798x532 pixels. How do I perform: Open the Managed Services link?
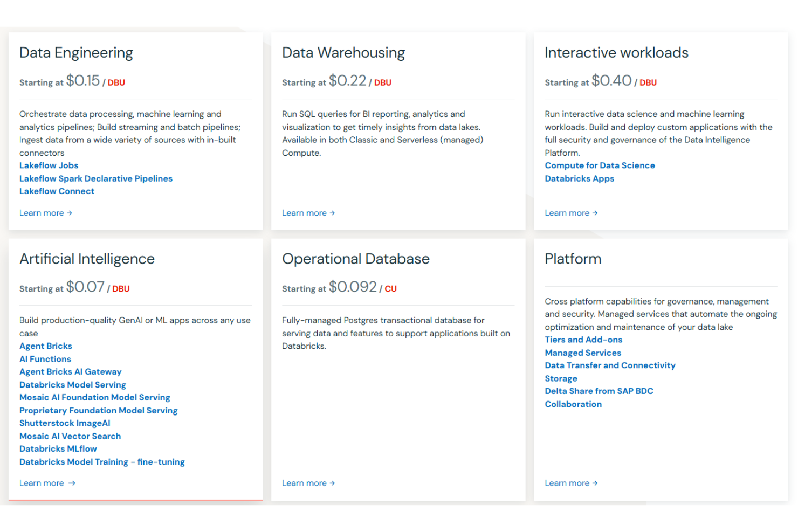(583, 353)
